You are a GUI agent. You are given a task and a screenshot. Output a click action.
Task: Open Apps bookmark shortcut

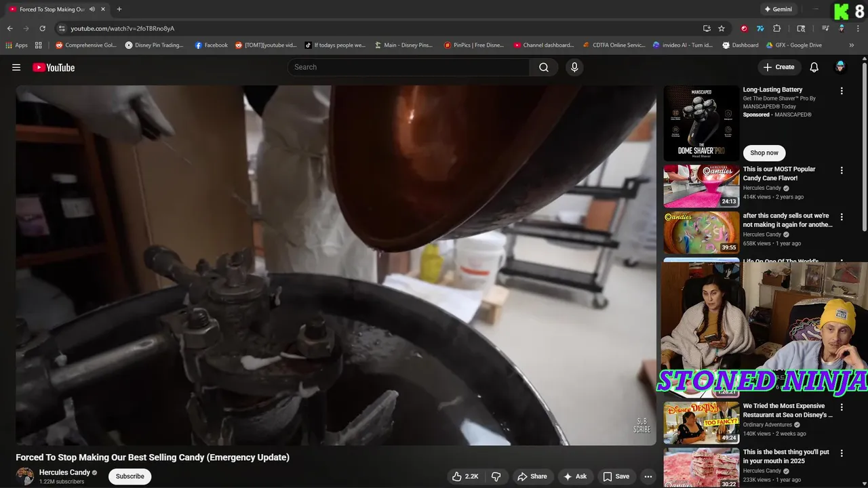pyautogui.click(x=17, y=45)
